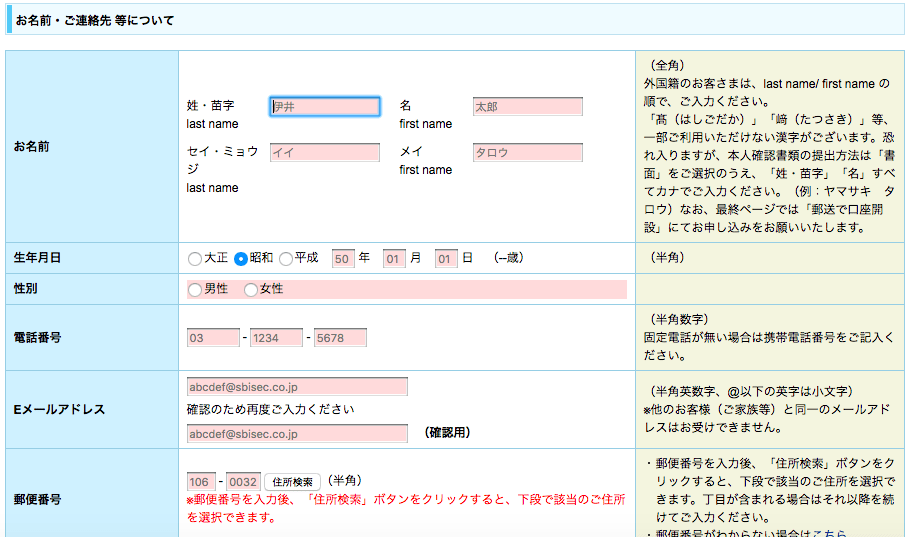905x537 pixels.
Task: Click the postal code second part 0032
Action: pyautogui.click(x=243, y=482)
